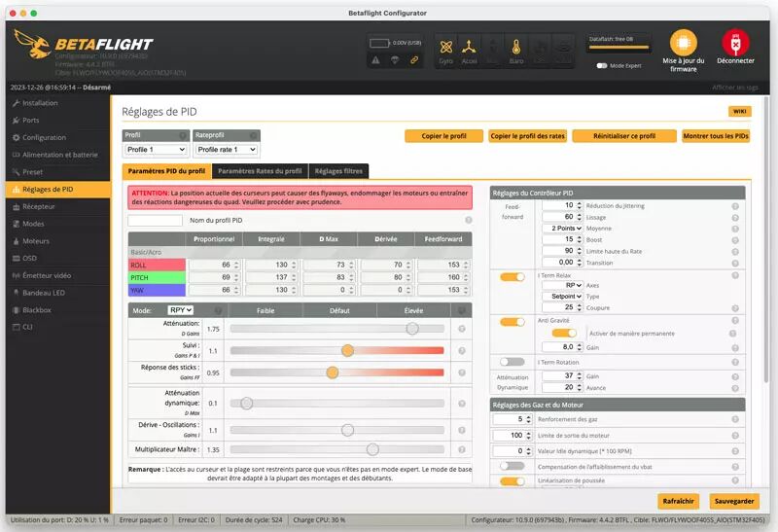The height and width of the screenshot is (532, 778).
Task: Click help icon next to 'Nom du profil PID'
Action: coord(468,220)
